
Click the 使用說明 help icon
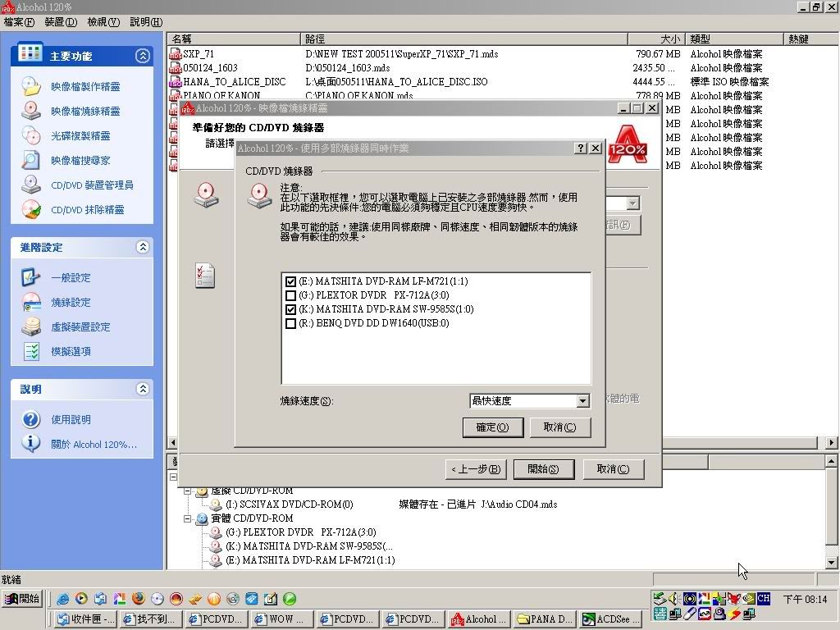click(30, 419)
